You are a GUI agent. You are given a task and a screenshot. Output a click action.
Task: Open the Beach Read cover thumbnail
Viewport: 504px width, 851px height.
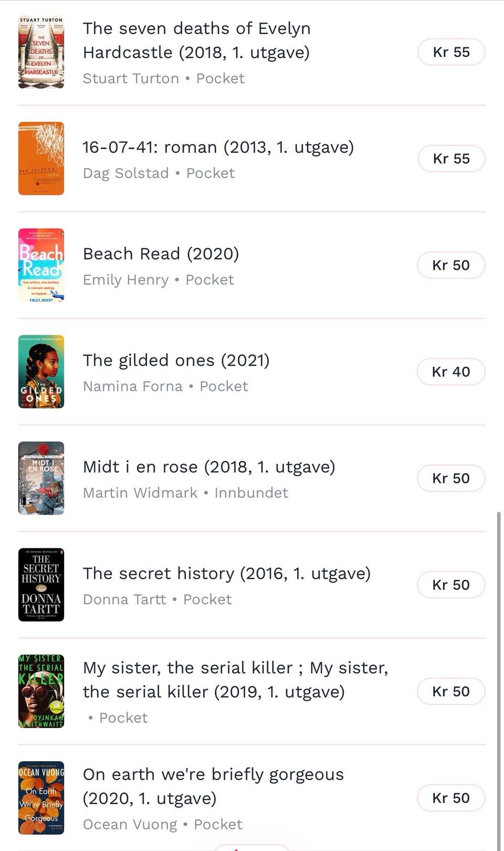pos(41,265)
